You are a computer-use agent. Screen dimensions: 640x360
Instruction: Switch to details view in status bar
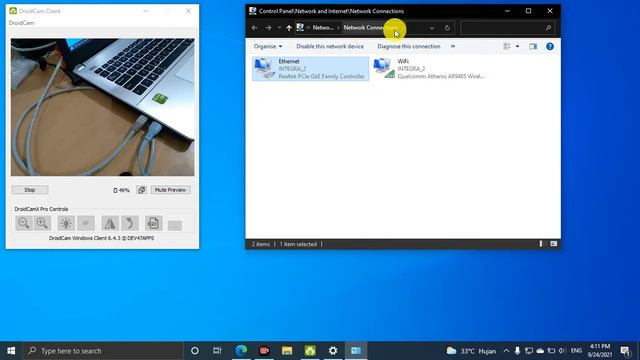point(542,244)
